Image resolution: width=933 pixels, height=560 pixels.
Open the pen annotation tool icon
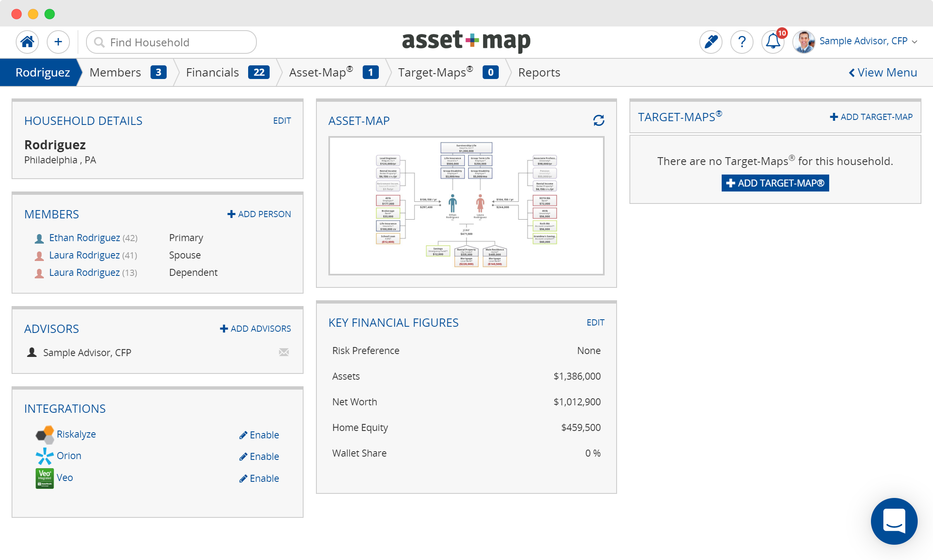711,42
